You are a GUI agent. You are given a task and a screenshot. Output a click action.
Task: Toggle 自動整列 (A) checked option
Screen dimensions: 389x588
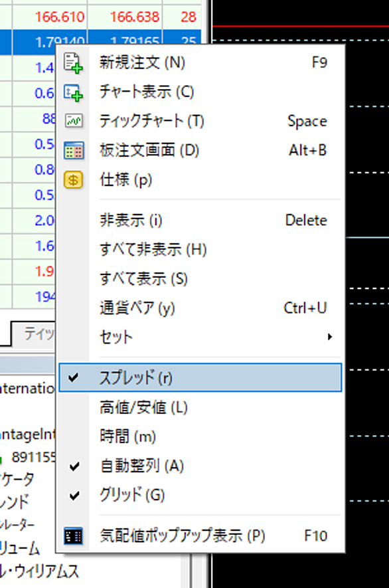click(200, 466)
